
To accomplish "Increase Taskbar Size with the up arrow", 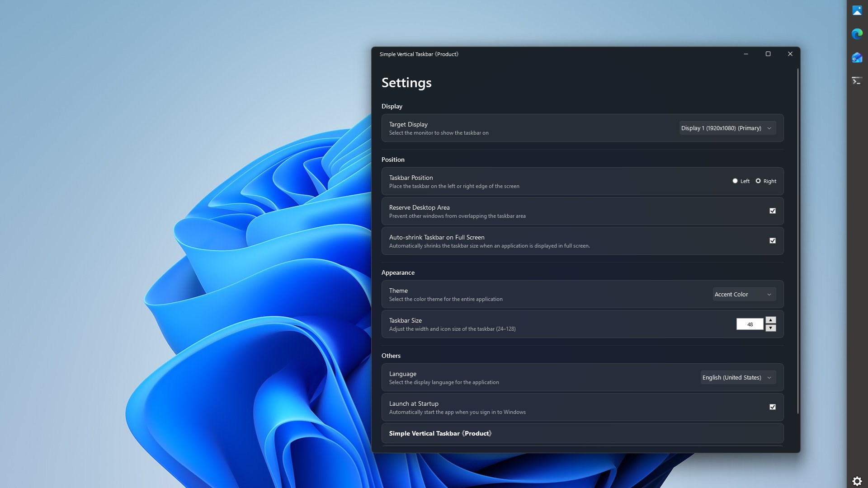I will click(771, 320).
